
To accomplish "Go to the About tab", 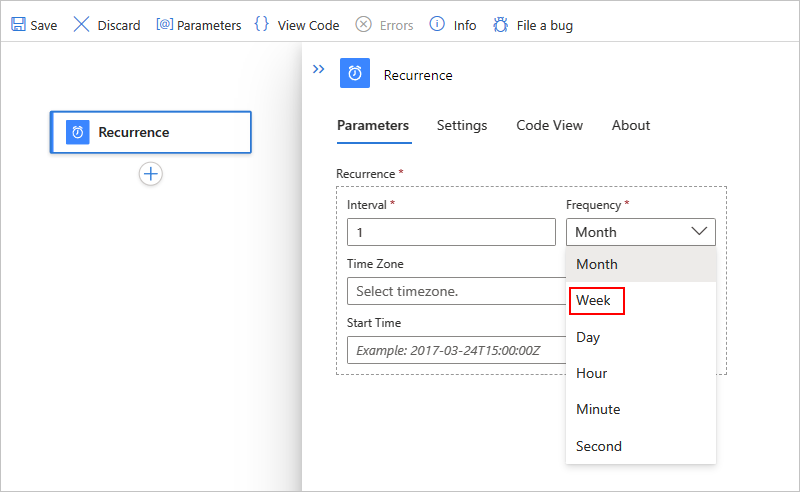I will (x=631, y=125).
